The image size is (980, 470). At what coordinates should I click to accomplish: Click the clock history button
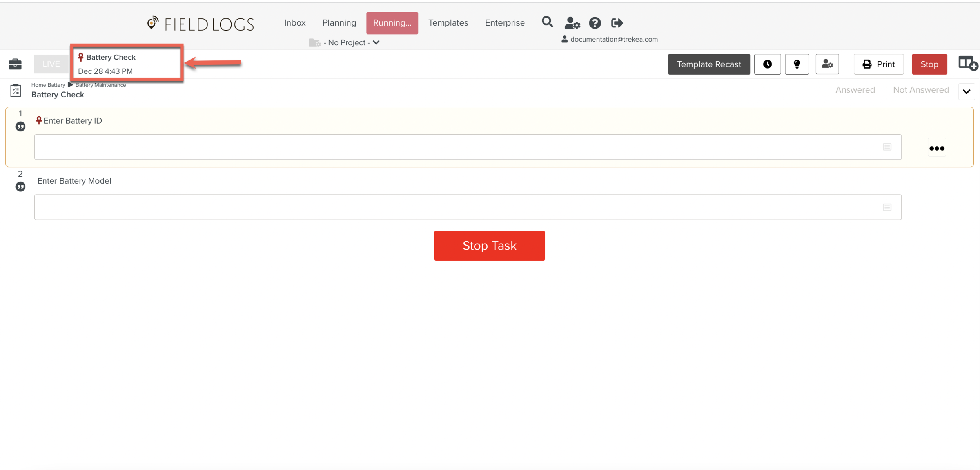767,64
